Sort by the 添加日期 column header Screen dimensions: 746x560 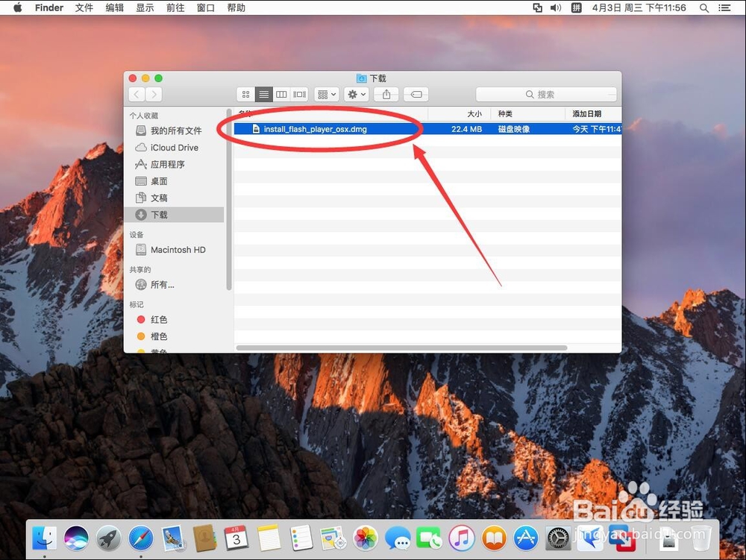click(586, 114)
